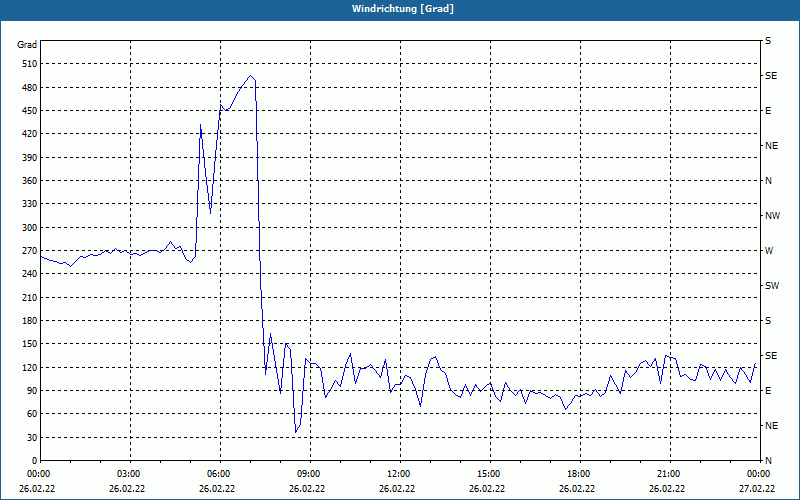The height and width of the screenshot is (500, 800).
Task: Click the 03:00 time label
Action: click(131, 474)
